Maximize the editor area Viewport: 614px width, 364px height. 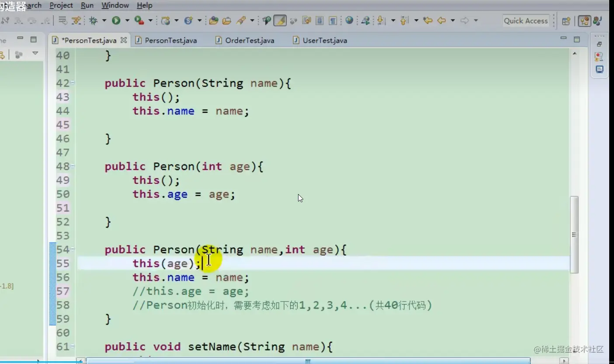coord(577,39)
